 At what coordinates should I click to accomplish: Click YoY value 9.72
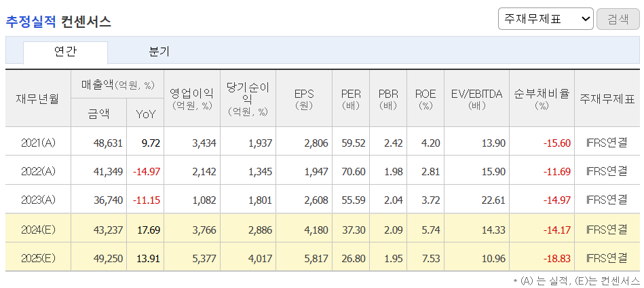tap(150, 143)
